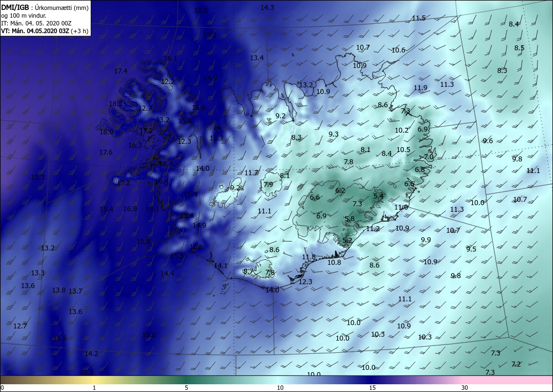Screen dimensions: 553x392
Task: Click the 11.9 value label
Action: [x=420, y=88]
